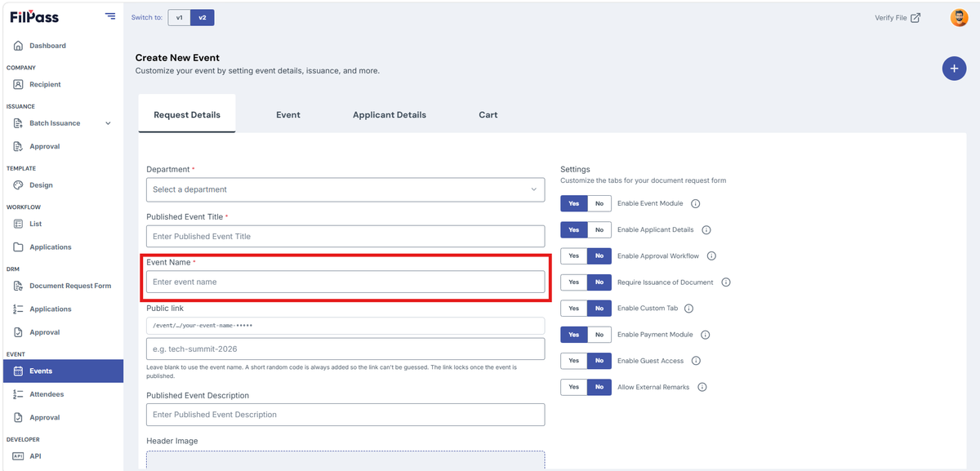Image resolution: width=980 pixels, height=471 pixels.
Task: Show info for Enable Event Module
Action: coord(696,203)
